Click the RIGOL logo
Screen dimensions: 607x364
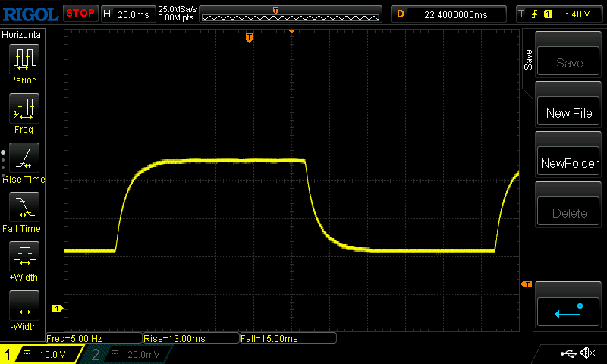coord(30,14)
